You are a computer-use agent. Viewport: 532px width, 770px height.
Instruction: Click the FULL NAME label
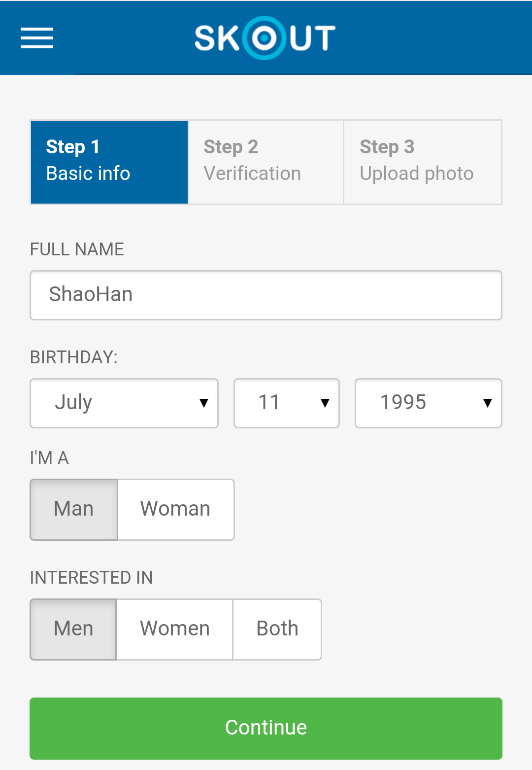77,249
